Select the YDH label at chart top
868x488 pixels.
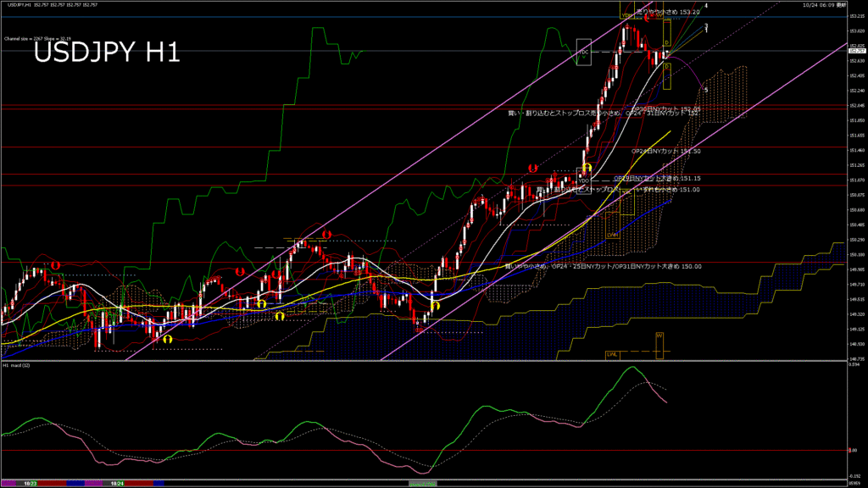[x=626, y=15]
